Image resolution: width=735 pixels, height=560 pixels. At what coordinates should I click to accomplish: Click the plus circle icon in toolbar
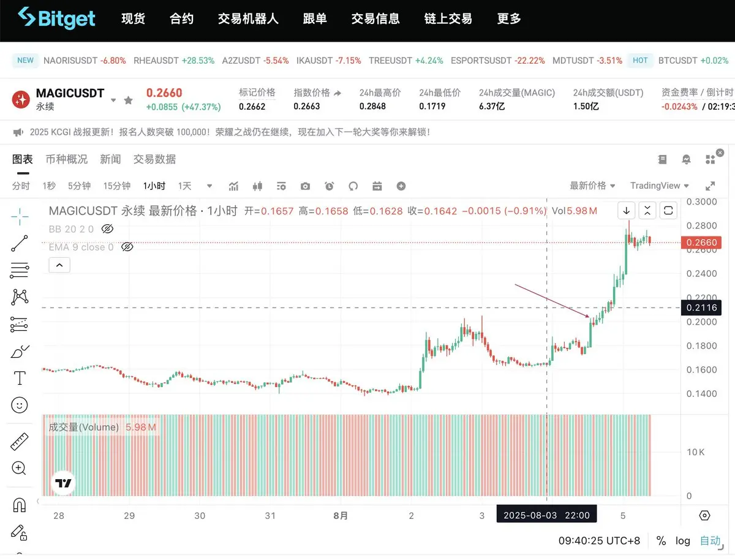tap(401, 186)
